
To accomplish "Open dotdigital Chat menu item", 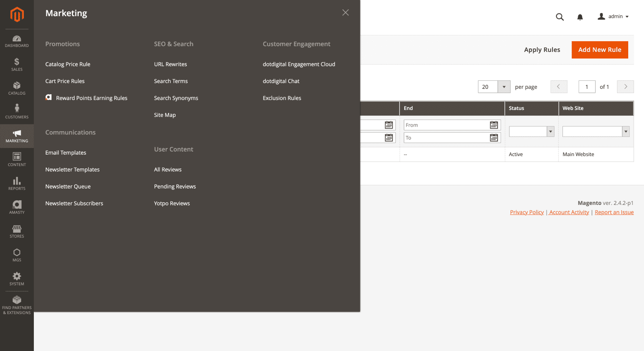I will (x=281, y=81).
